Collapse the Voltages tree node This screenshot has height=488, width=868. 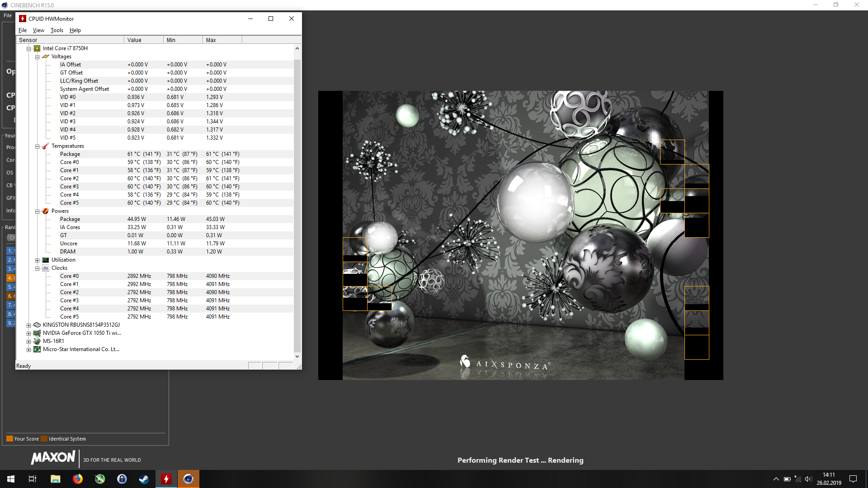pyautogui.click(x=38, y=57)
